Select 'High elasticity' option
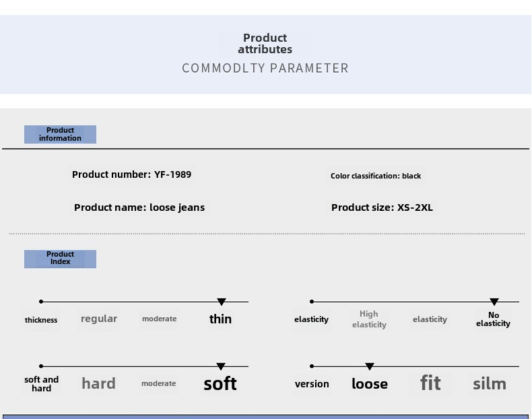Image resolution: width=532 pixels, height=419 pixels. (x=369, y=319)
